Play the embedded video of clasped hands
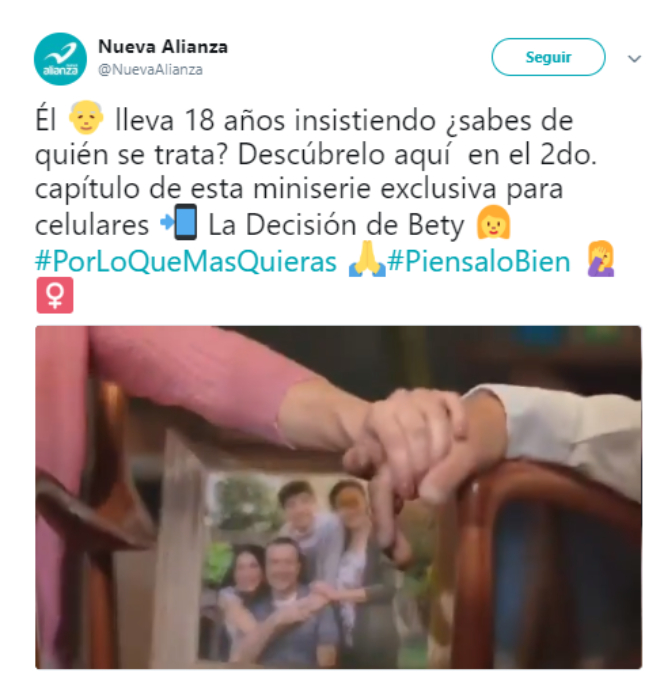 (x=338, y=498)
